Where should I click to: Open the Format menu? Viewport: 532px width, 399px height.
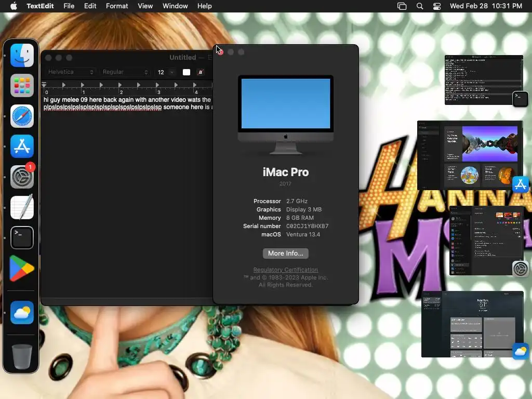(x=117, y=6)
